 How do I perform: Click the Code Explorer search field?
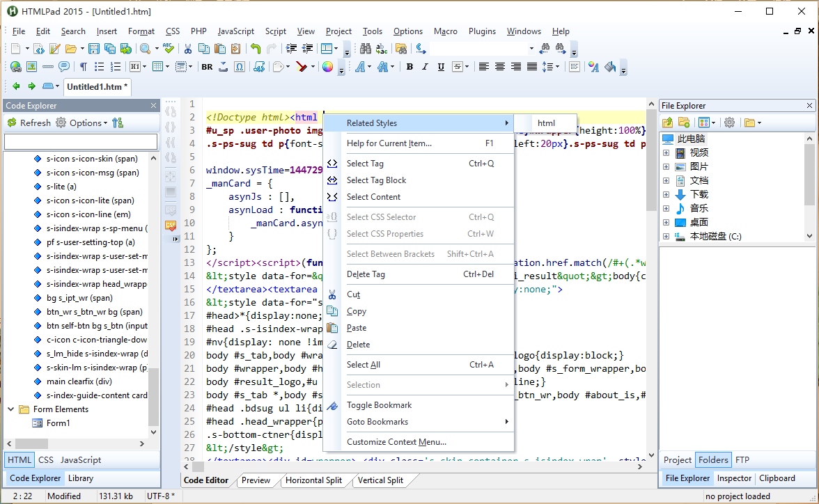[x=81, y=142]
